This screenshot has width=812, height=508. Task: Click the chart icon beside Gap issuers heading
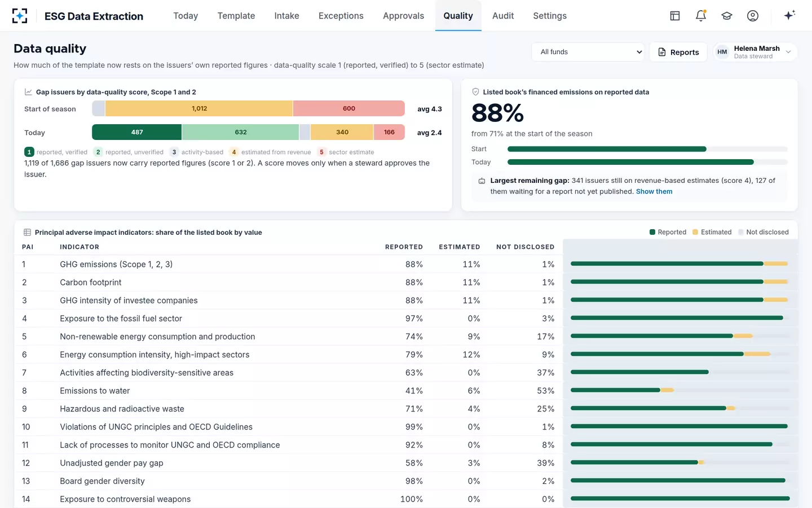click(x=28, y=92)
